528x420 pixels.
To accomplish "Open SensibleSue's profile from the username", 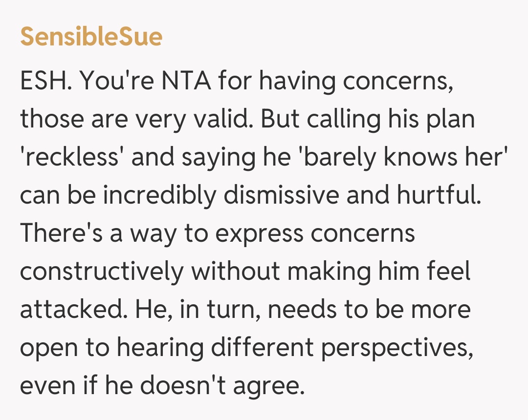I will click(91, 37).
